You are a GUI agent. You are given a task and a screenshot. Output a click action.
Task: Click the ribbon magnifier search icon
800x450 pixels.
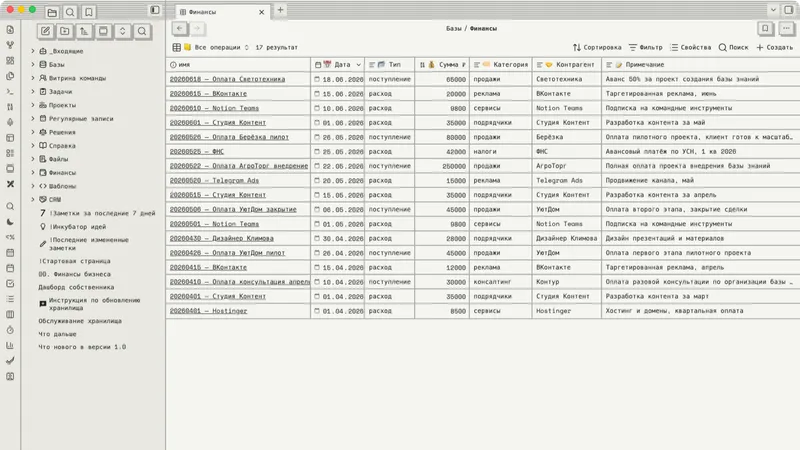(10, 206)
